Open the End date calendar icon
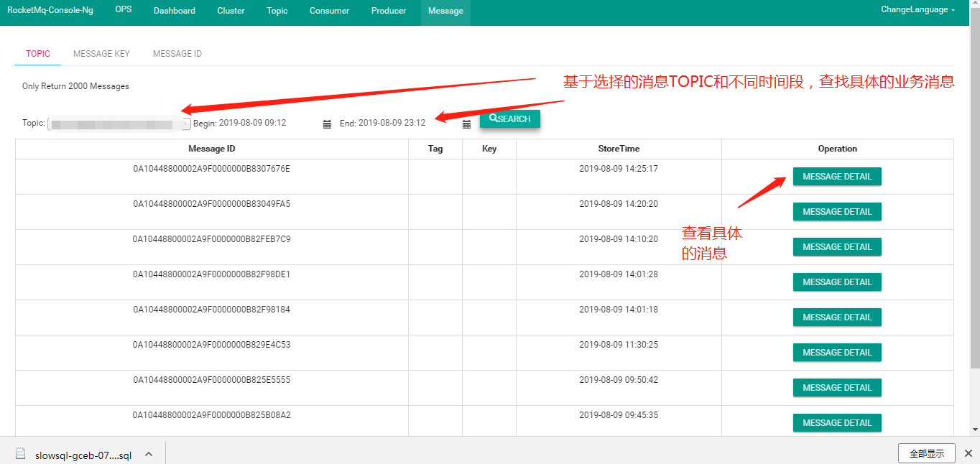 point(466,124)
